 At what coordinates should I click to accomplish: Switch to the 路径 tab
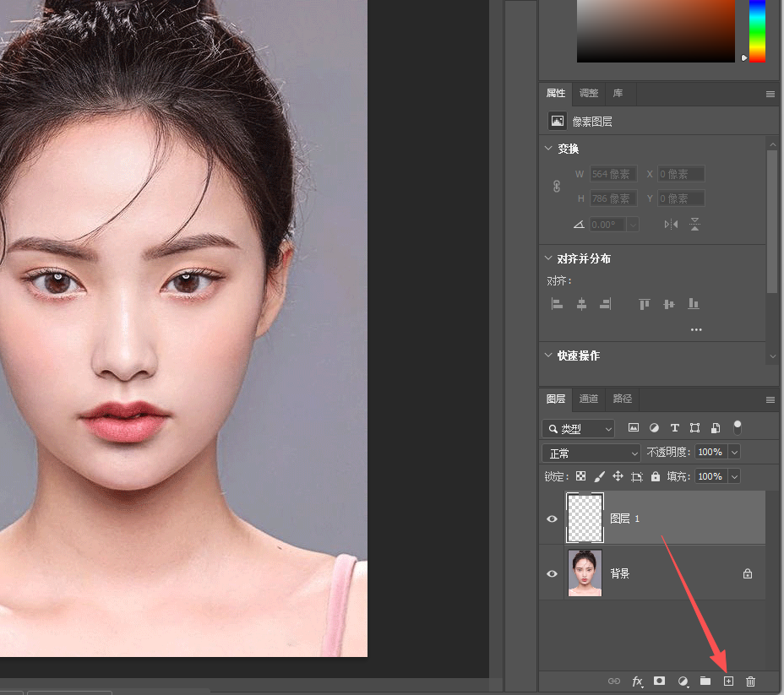(x=623, y=399)
